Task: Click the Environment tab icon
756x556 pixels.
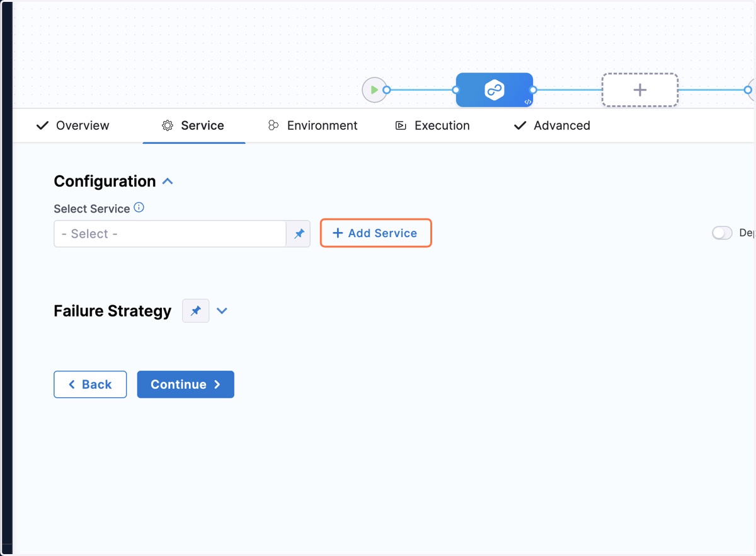Action: [x=273, y=125]
